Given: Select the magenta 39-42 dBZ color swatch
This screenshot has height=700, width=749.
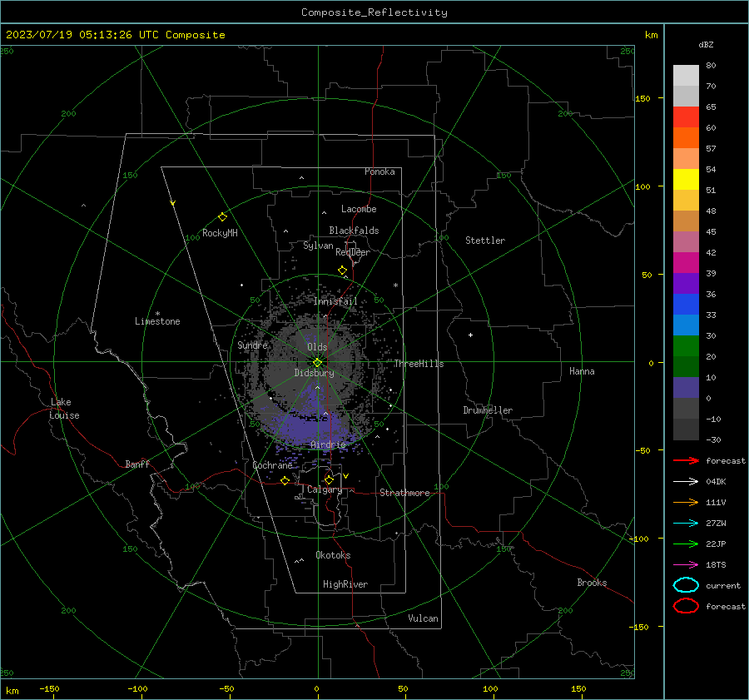Looking at the screenshot, I should coord(686,263).
